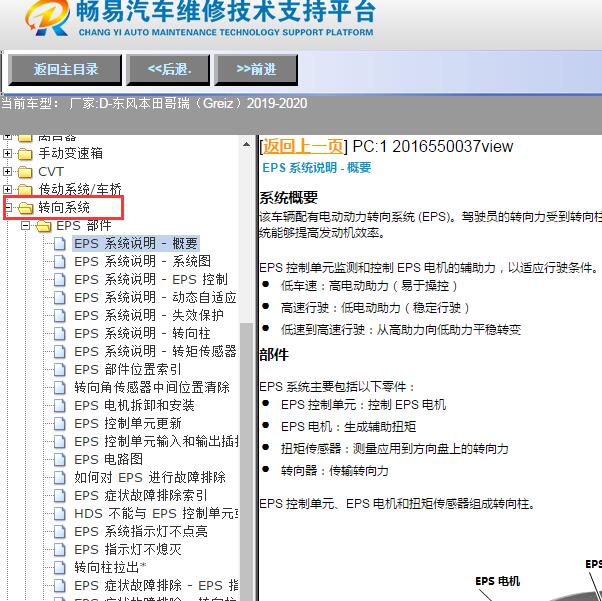This screenshot has height=601, width=602.
Task: Click document icon beside EPS 系统说明 - 概要
Action: (x=60, y=244)
